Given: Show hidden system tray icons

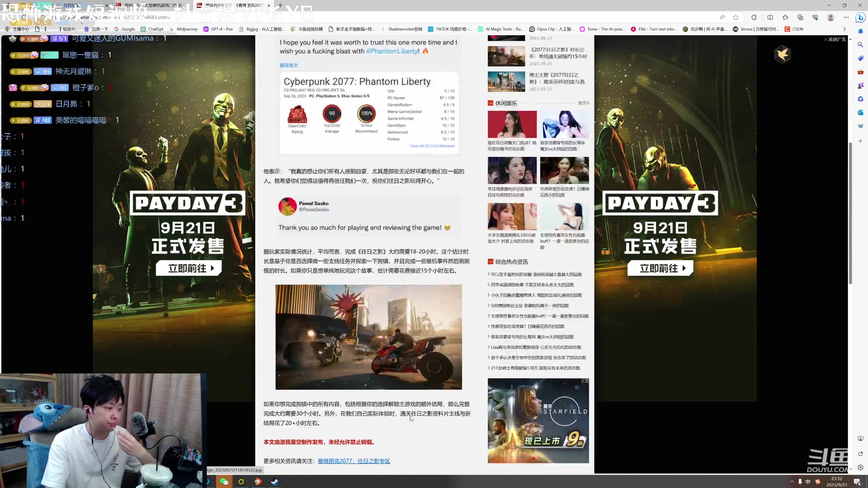Looking at the screenshot, I should (792, 482).
